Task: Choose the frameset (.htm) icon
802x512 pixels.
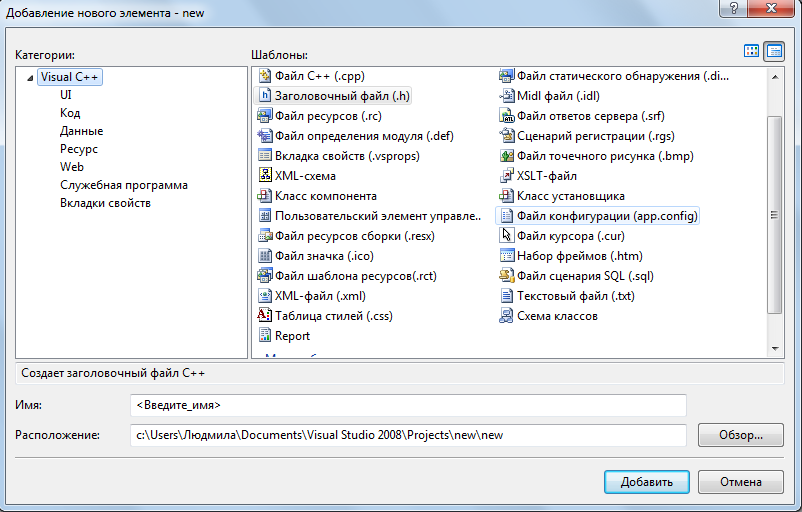Action: coord(506,256)
